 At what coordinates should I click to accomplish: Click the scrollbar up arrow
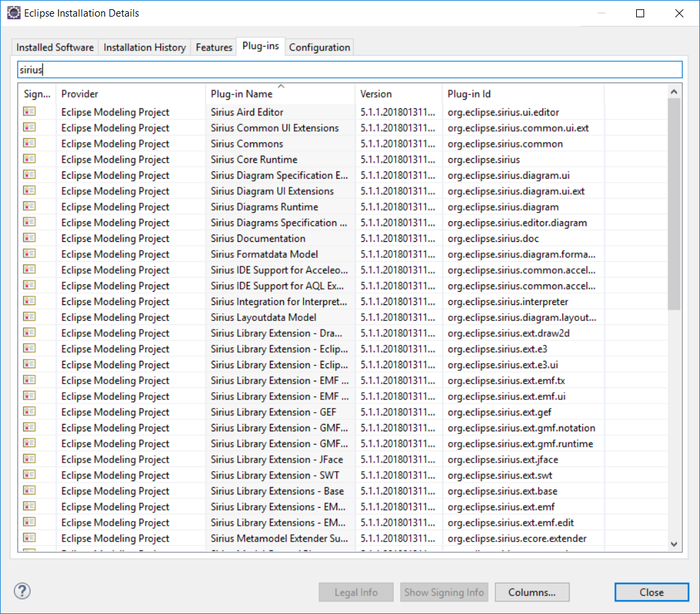click(674, 92)
